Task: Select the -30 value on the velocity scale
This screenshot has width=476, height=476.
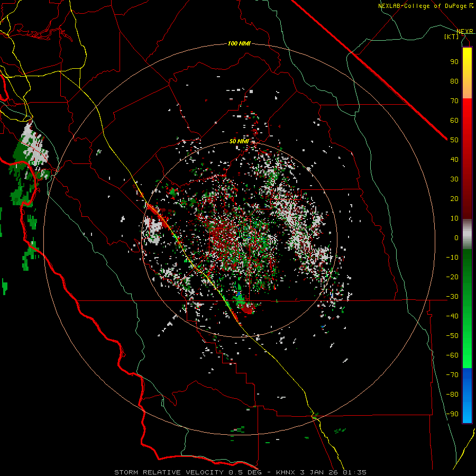Action: tap(452, 297)
